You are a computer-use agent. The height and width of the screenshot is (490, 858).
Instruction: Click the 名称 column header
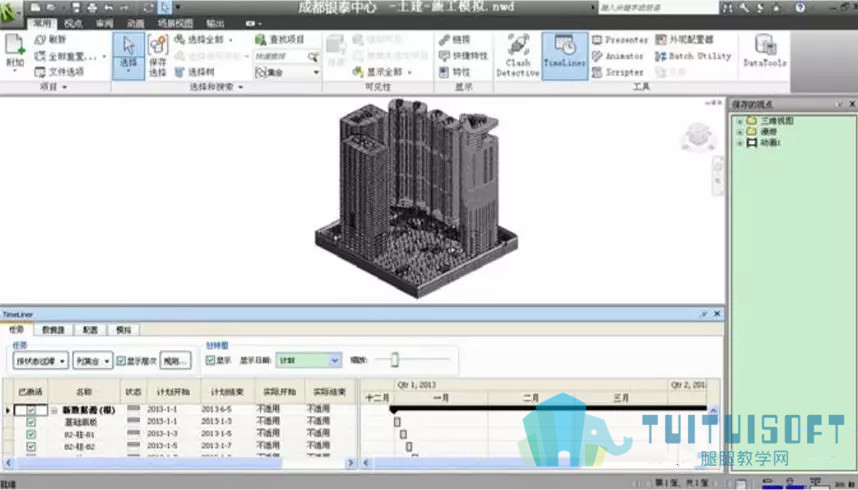click(84, 391)
